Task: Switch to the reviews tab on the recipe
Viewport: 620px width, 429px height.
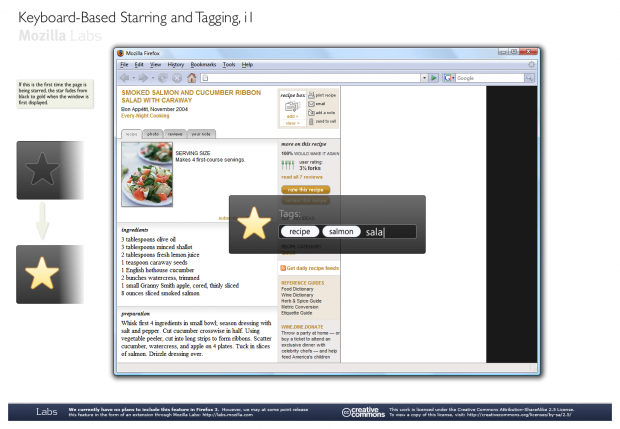Action: click(175, 133)
